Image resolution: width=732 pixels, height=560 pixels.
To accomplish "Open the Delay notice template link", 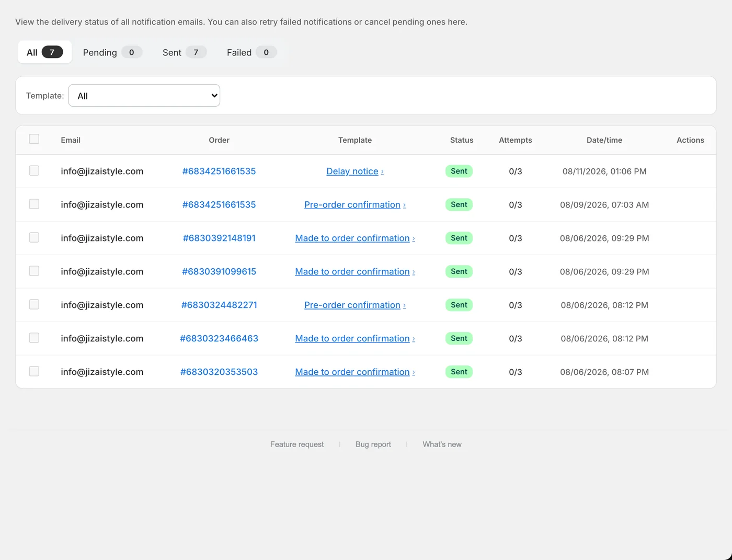I will pyautogui.click(x=355, y=171).
